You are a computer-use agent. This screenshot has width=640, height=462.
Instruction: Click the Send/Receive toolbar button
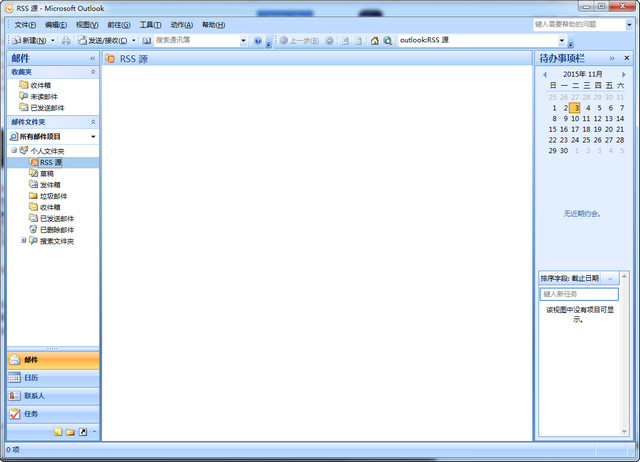pos(103,40)
